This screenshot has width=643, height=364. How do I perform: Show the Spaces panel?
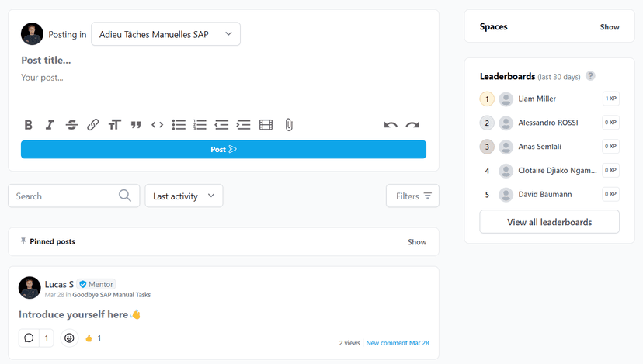pos(609,27)
